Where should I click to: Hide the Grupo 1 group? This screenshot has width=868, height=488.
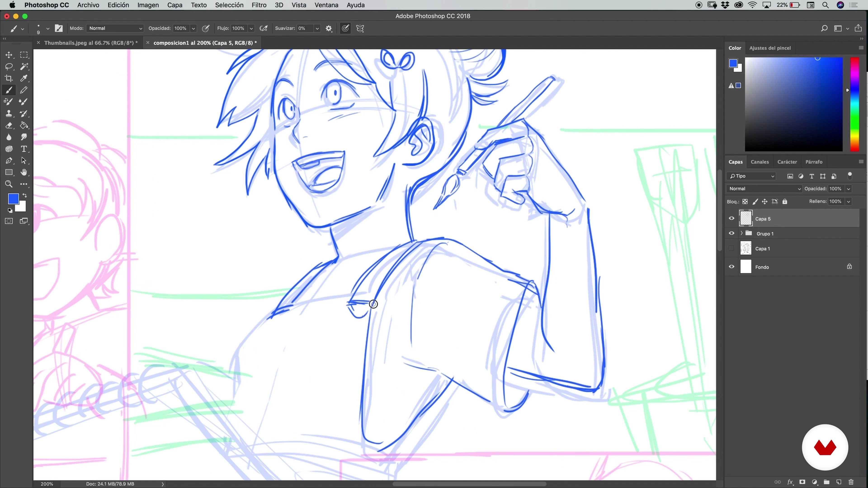pos(731,233)
